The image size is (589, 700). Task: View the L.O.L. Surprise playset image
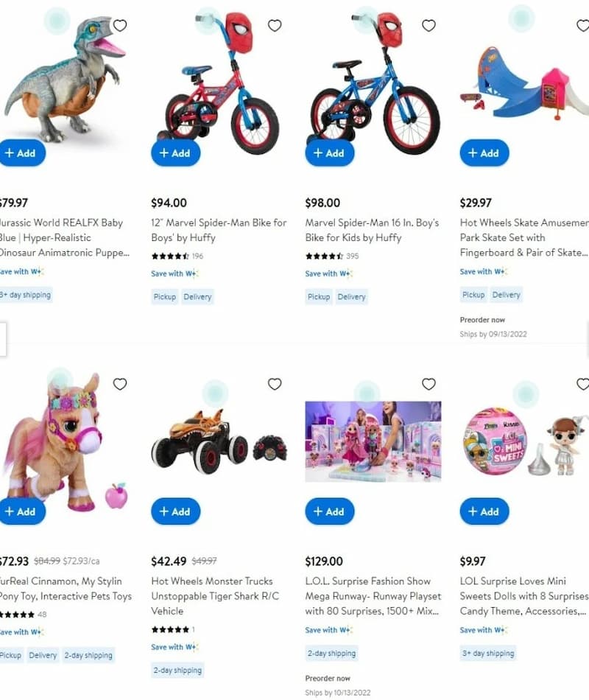point(373,441)
